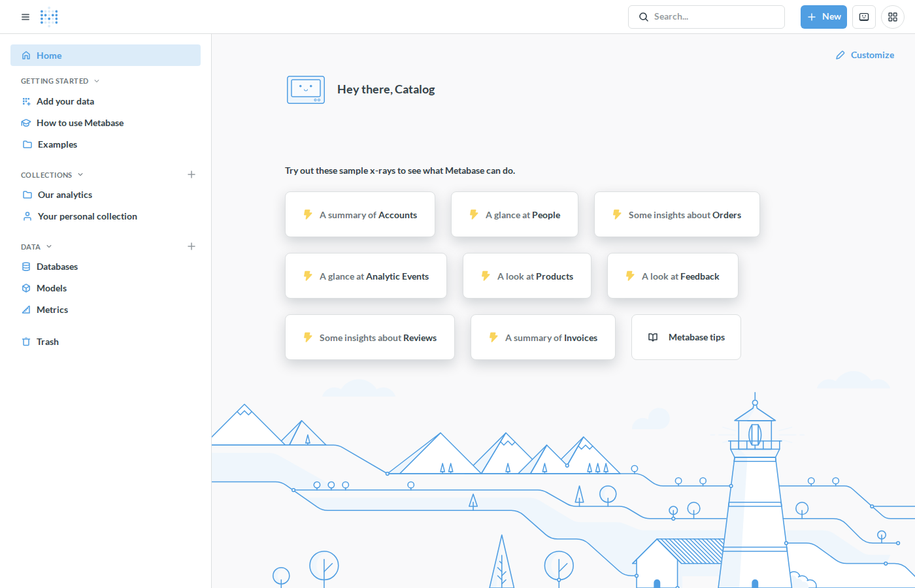Image resolution: width=915 pixels, height=588 pixels.
Task: Open the Metabase tips card
Action: [686, 337]
